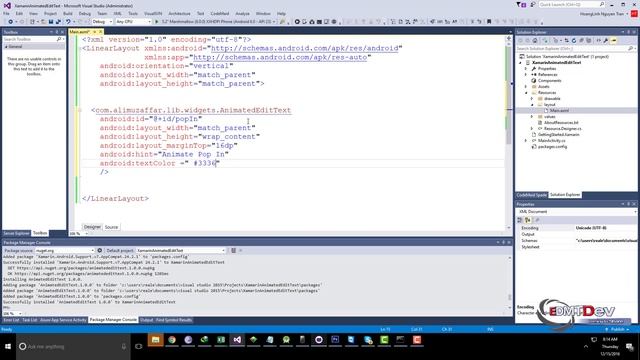Click the Categorized icon in Properties panel
This screenshot has height=360, width=640.
(520, 220)
